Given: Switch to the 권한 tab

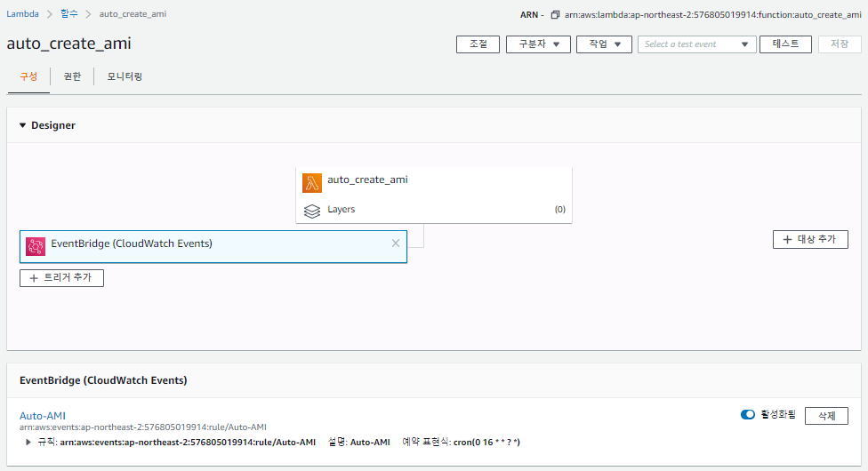Looking at the screenshot, I should [x=72, y=76].
